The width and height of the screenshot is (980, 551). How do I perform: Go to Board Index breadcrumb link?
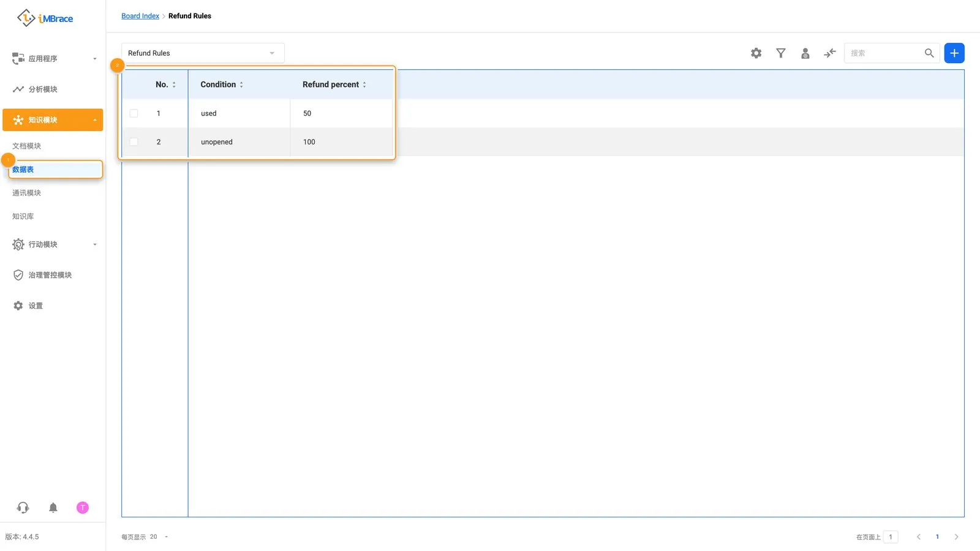(140, 16)
